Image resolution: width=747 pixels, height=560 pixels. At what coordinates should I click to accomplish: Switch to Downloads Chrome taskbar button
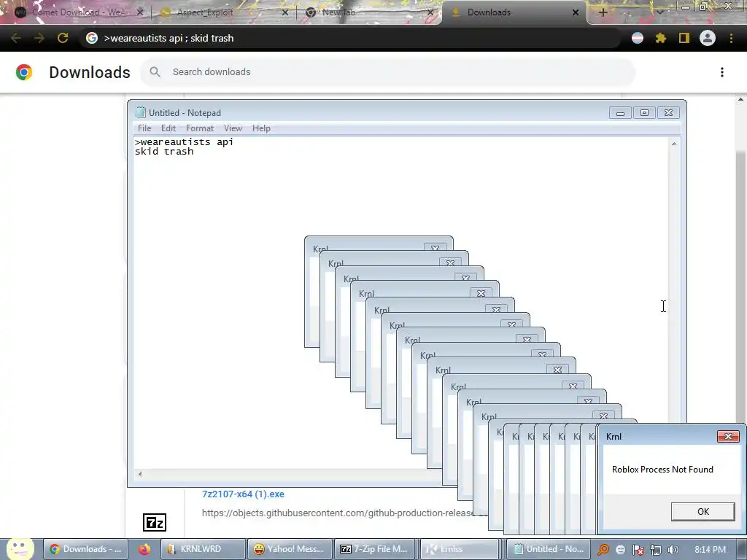[86, 549]
